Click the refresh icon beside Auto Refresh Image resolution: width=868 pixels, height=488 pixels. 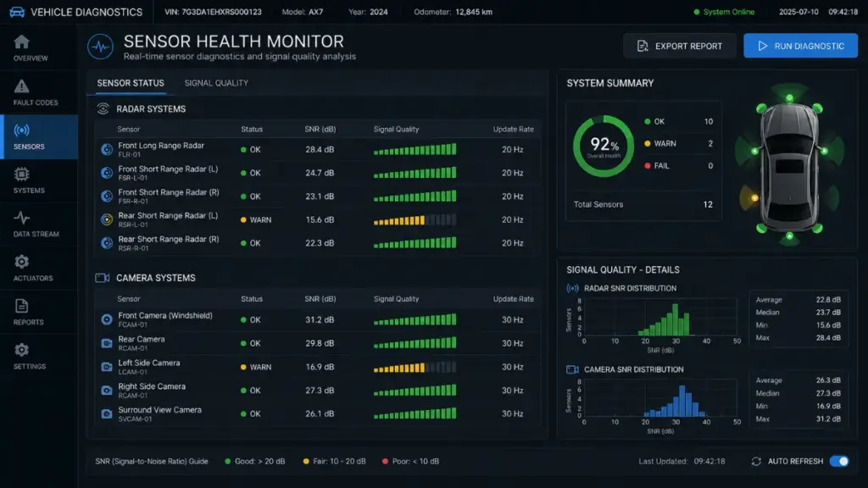click(x=756, y=462)
